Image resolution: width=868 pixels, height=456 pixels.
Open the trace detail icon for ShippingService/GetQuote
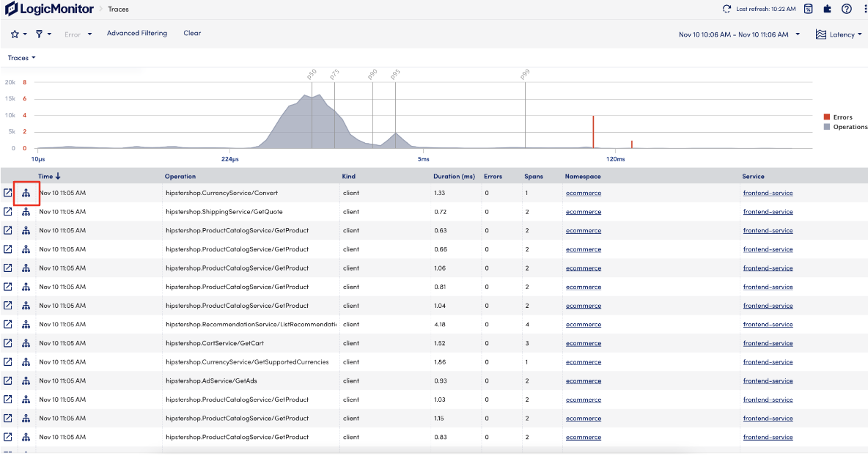coord(9,211)
